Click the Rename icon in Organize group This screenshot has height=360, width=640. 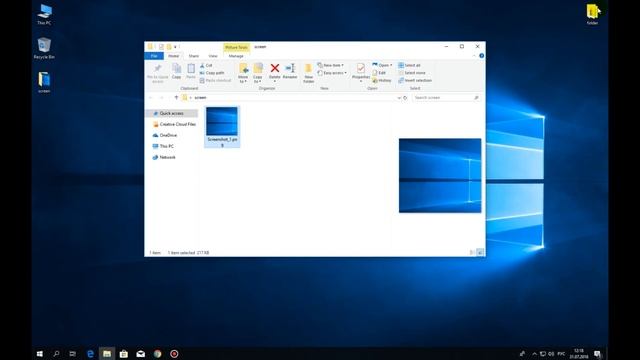point(290,71)
